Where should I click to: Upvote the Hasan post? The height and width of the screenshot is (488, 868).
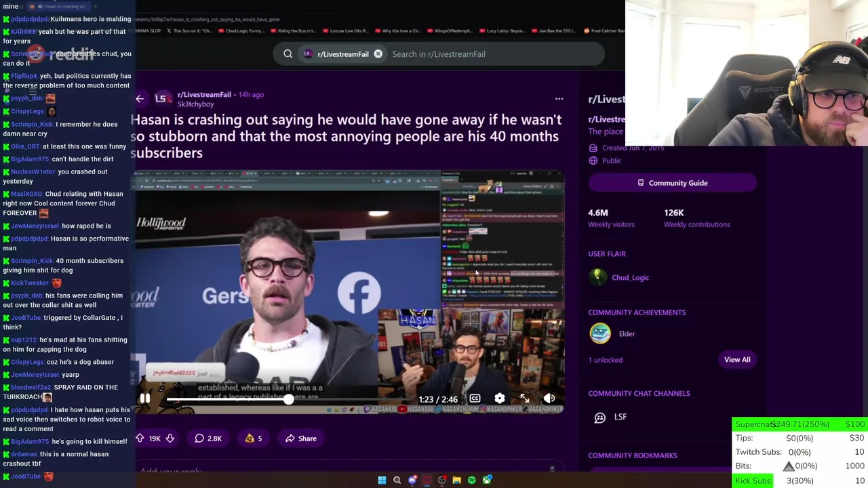point(140,439)
